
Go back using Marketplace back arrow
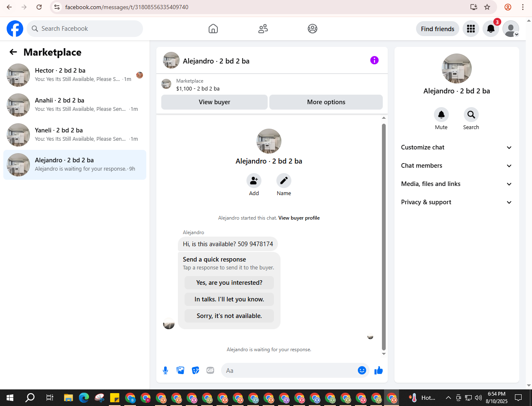(x=13, y=52)
